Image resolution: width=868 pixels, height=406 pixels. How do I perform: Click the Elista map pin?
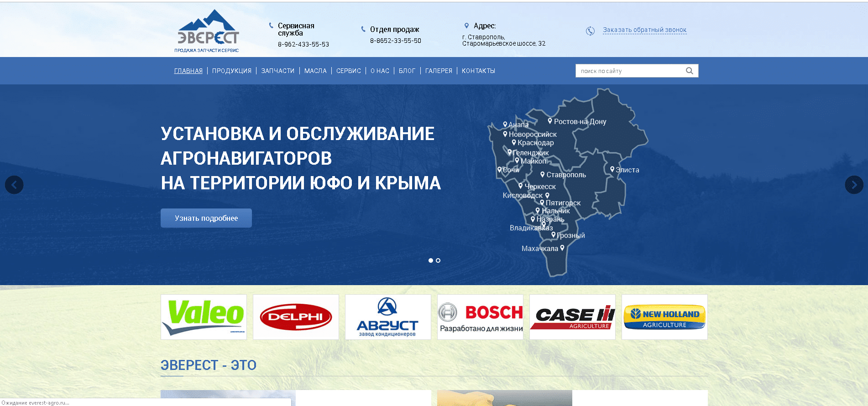click(x=612, y=169)
